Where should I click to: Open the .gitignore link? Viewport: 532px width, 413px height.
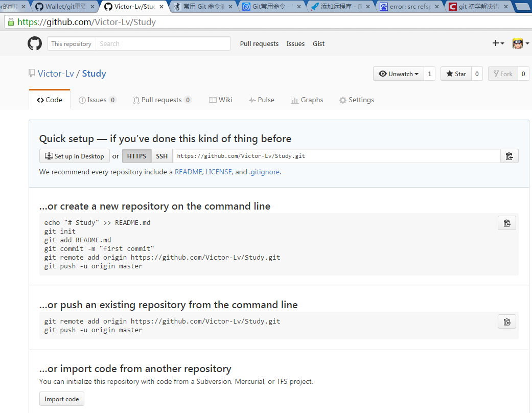click(x=264, y=172)
